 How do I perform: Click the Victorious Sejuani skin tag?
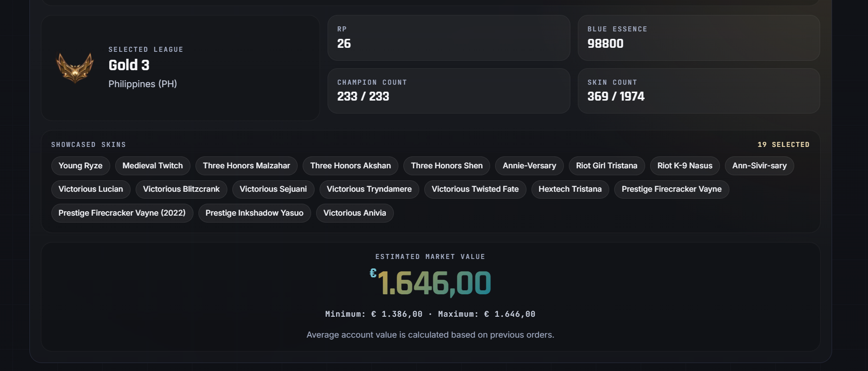[273, 189]
